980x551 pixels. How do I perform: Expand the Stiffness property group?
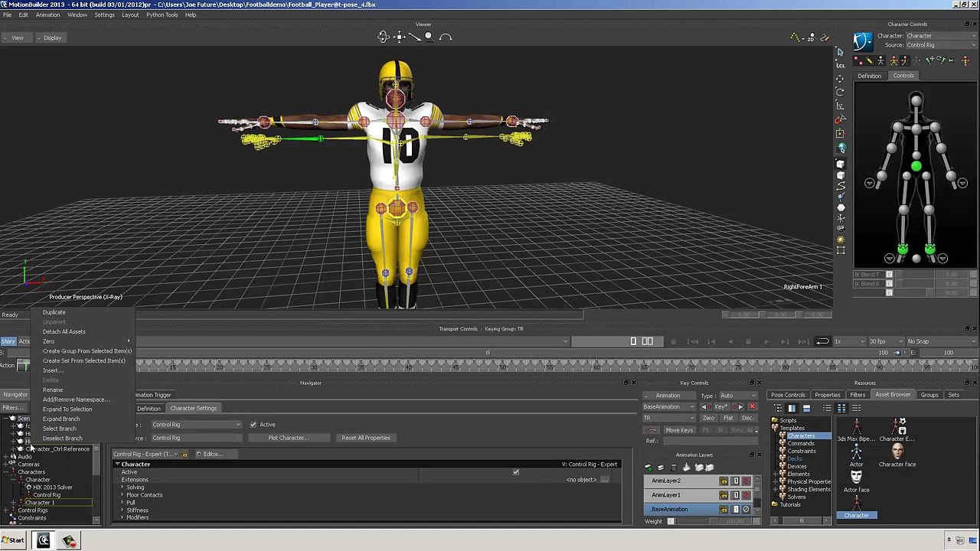click(x=122, y=510)
